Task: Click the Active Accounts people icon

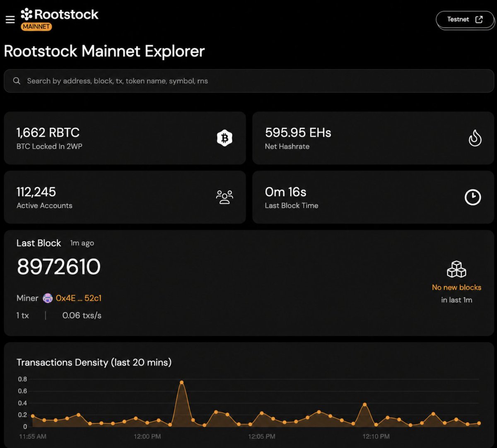Action: (x=224, y=197)
